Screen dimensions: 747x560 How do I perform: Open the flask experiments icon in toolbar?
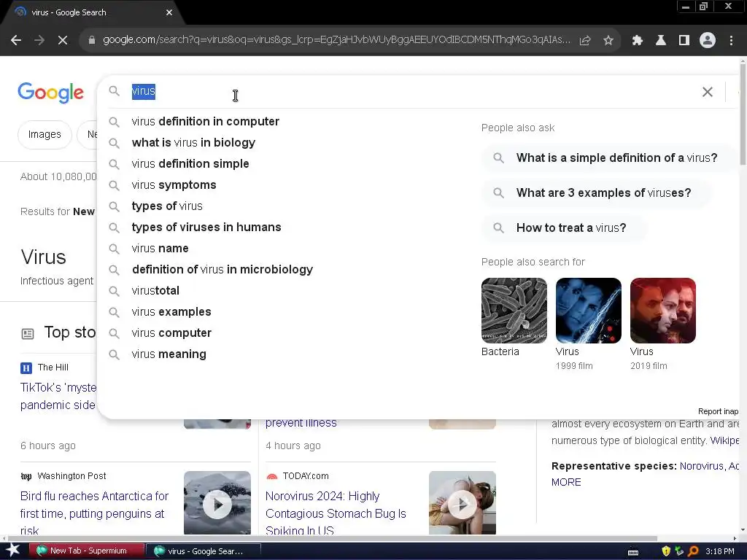point(661,41)
